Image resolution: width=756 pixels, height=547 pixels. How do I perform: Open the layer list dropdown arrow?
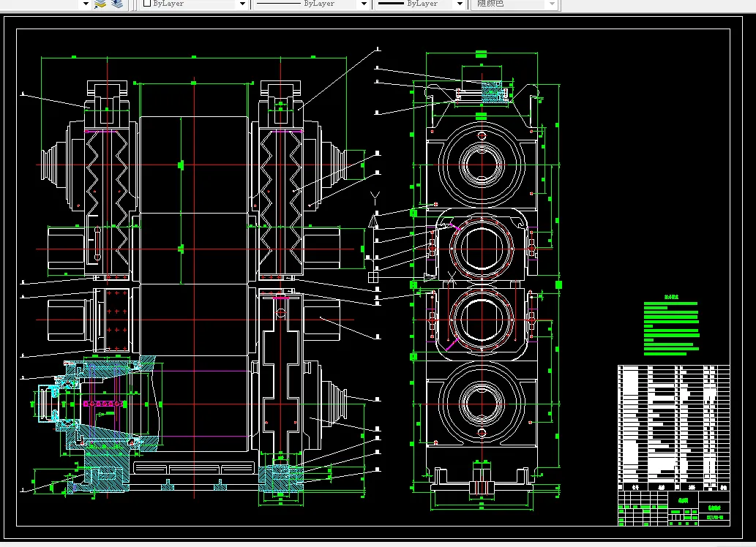point(86,4)
